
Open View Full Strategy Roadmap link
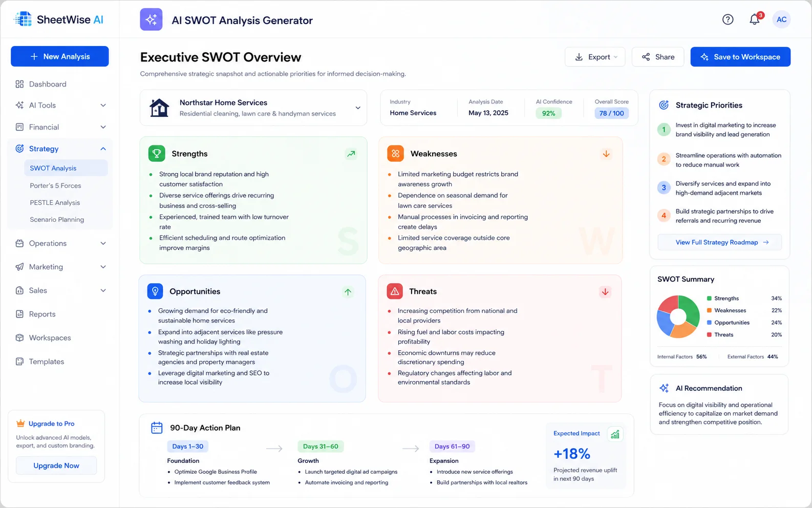pyautogui.click(x=719, y=242)
